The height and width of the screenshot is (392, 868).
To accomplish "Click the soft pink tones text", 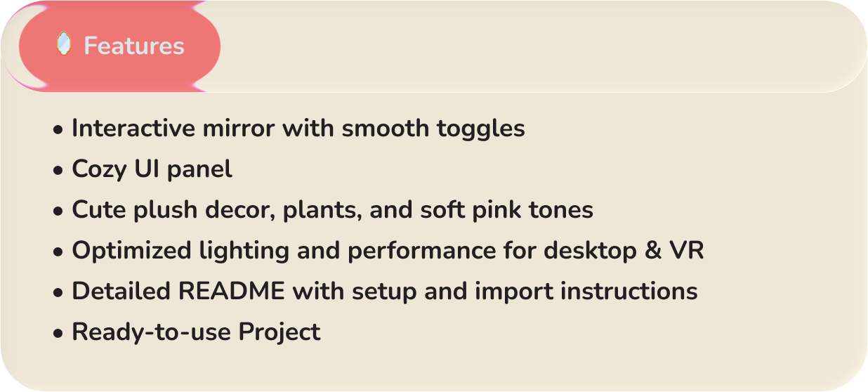I will click(506, 210).
